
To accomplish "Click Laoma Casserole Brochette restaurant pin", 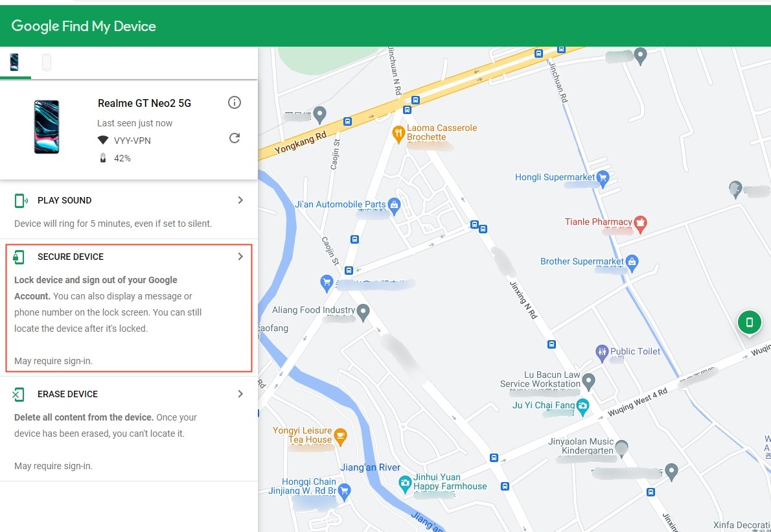I will [x=398, y=133].
